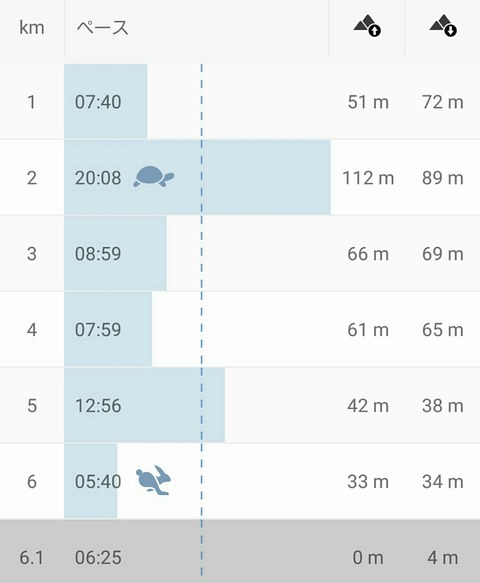This screenshot has width=480, height=583.
Task: Click the 12:56 pace bar
Action: (x=144, y=405)
